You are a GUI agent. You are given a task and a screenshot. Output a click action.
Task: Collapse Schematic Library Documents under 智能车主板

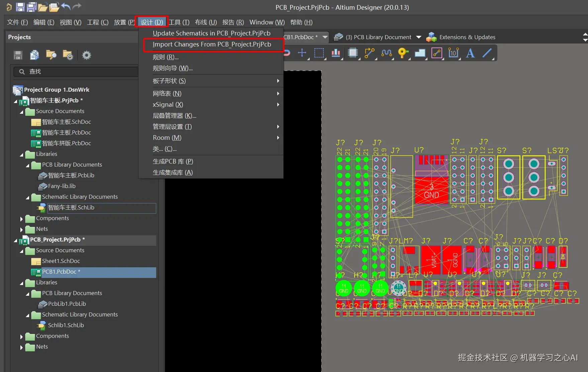[27, 197]
